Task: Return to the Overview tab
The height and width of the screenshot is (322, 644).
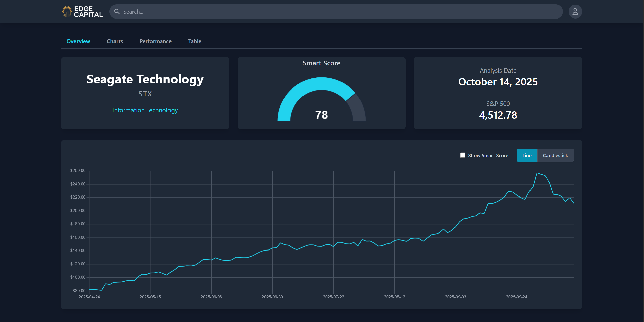Action: pos(78,41)
